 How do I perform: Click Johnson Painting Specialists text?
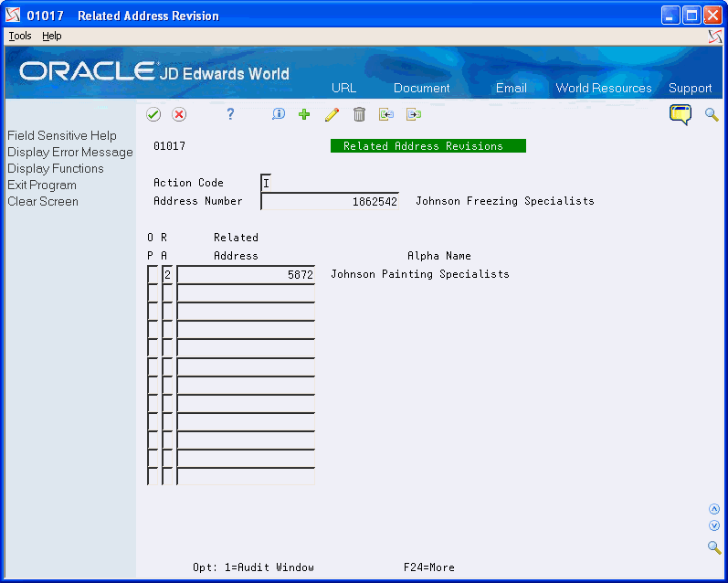pyautogui.click(x=419, y=274)
